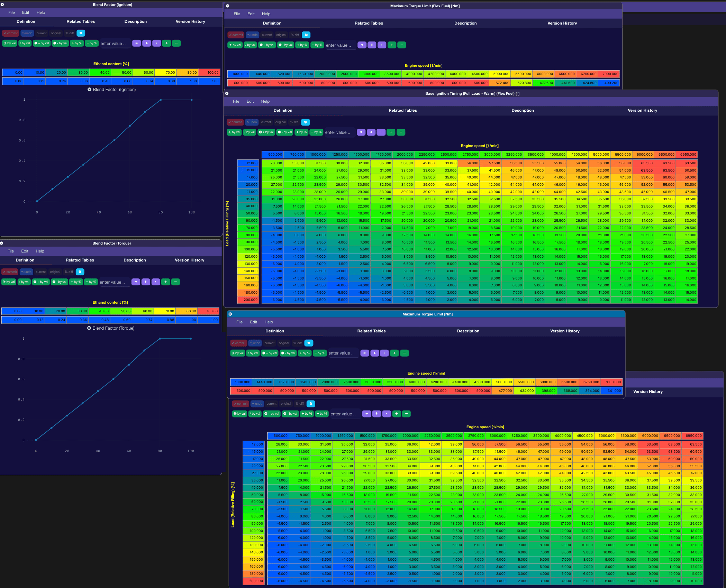Open Edit menu in Blend Factor (Torque) window
This screenshot has height=588, width=726.
[x=25, y=251]
